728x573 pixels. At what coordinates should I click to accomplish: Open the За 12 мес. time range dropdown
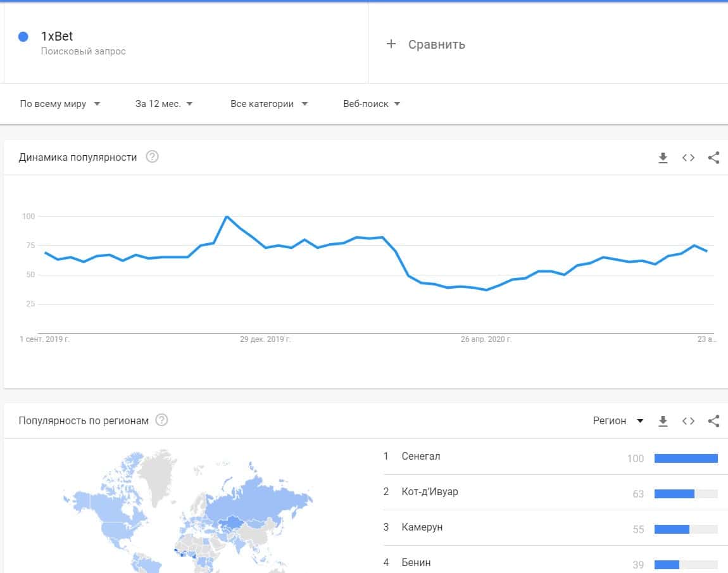(164, 104)
